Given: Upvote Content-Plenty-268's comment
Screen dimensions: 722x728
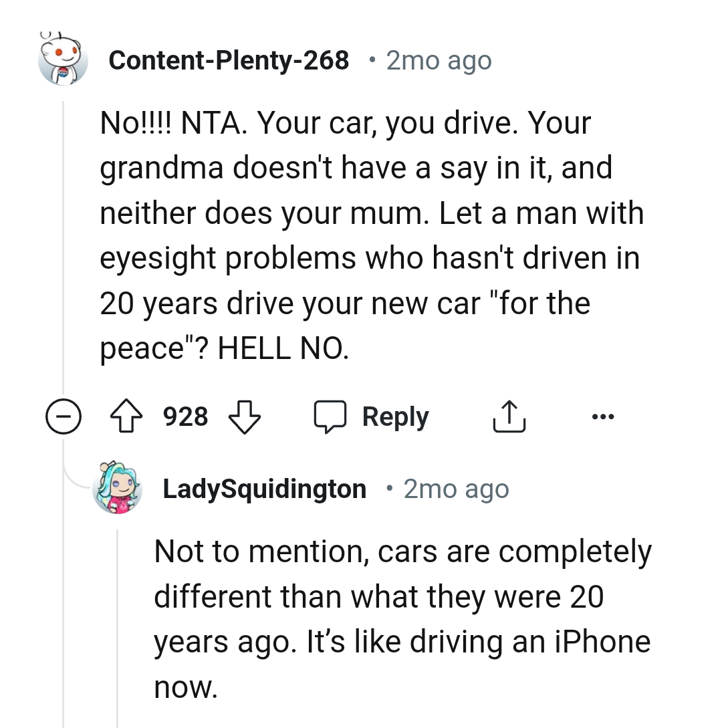Looking at the screenshot, I should click(126, 416).
